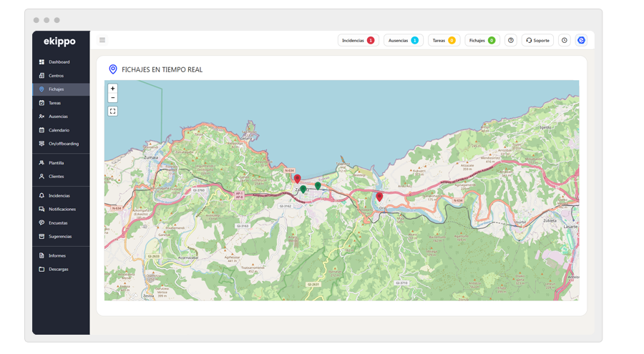644x354 pixels.
Task: Open the Incidencias counter badge button
Action: [358, 41]
